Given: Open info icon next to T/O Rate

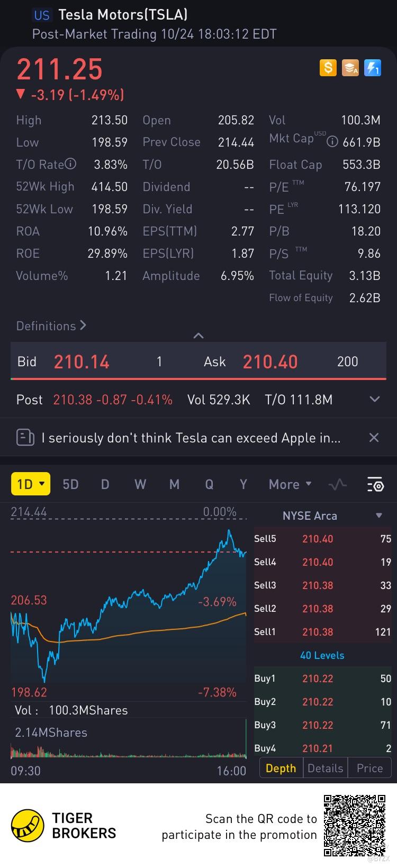Looking at the screenshot, I should click(x=70, y=164).
